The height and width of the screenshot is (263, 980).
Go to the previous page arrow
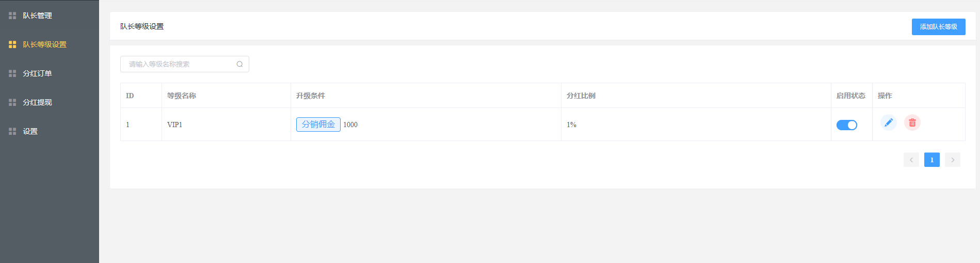point(911,160)
